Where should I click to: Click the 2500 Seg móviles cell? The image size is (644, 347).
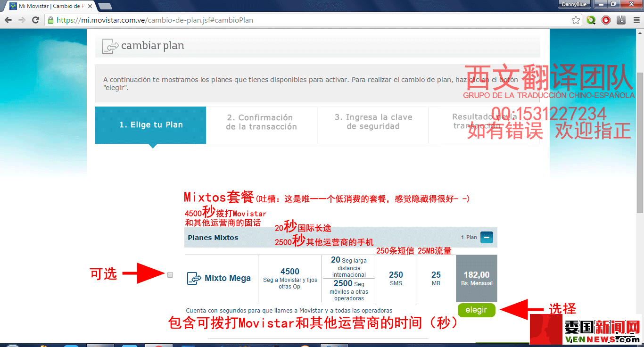pos(349,290)
